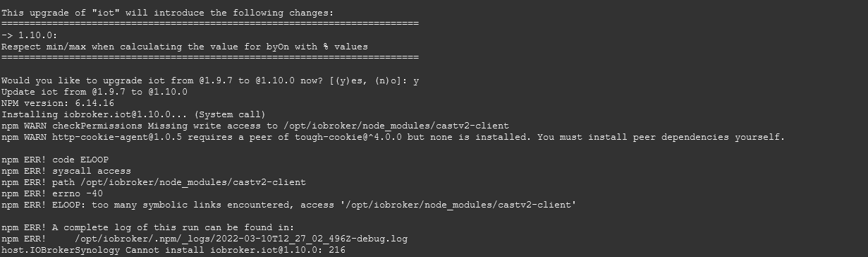Click the "npm ERR! code ELOOP" line
868x257 pixels.
55,160
